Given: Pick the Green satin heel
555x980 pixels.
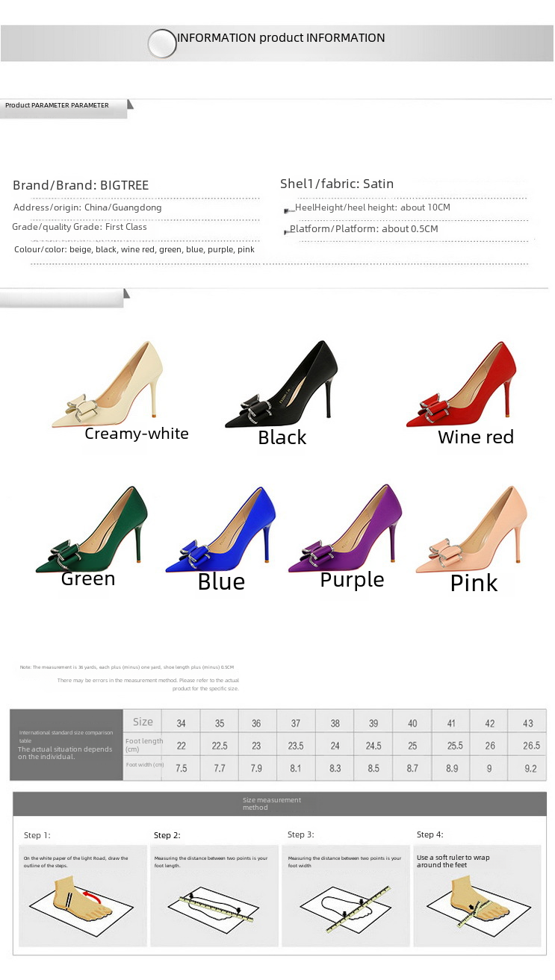Looking at the screenshot, I should (x=91, y=530).
